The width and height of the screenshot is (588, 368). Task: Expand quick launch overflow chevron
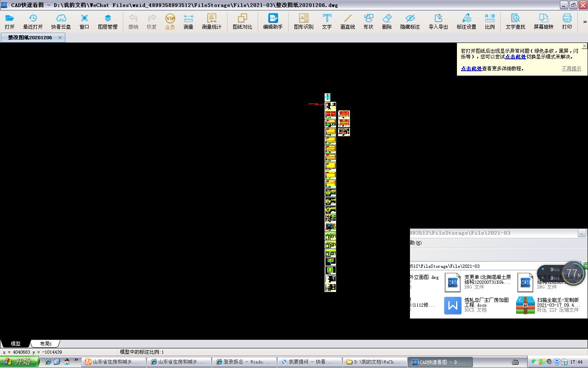click(76, 360)
